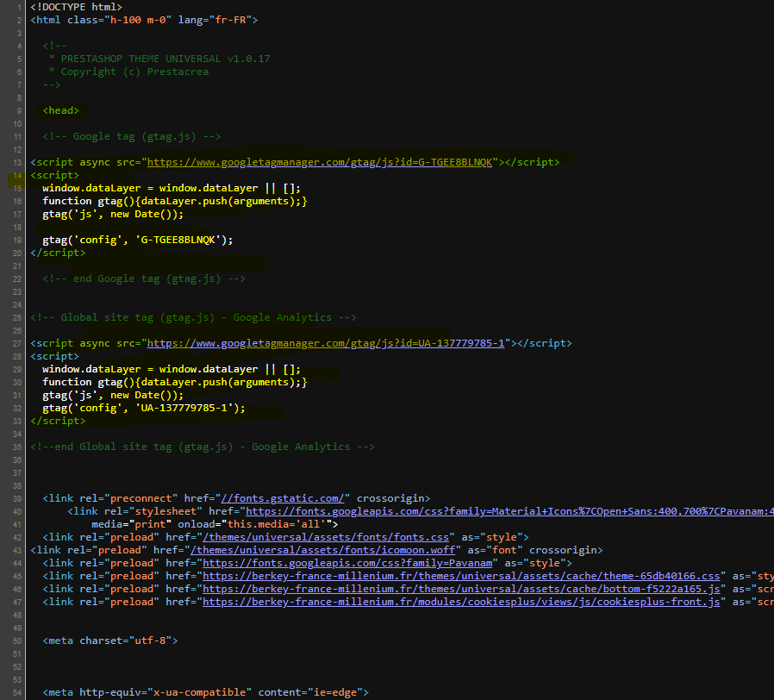Click the 'end Google tag (gtag.js)' comment
This screenshot has height=700, width=774.
(144, 278)
